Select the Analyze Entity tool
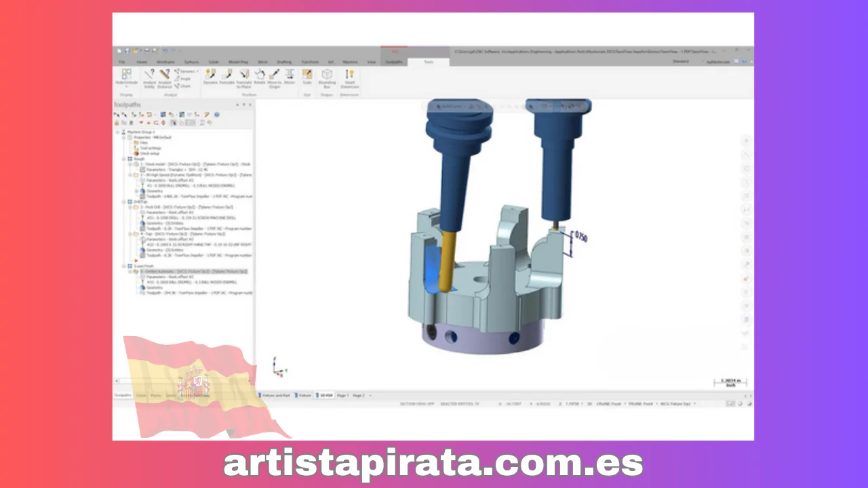Screen dimensions: 868x488 (149, 78)
